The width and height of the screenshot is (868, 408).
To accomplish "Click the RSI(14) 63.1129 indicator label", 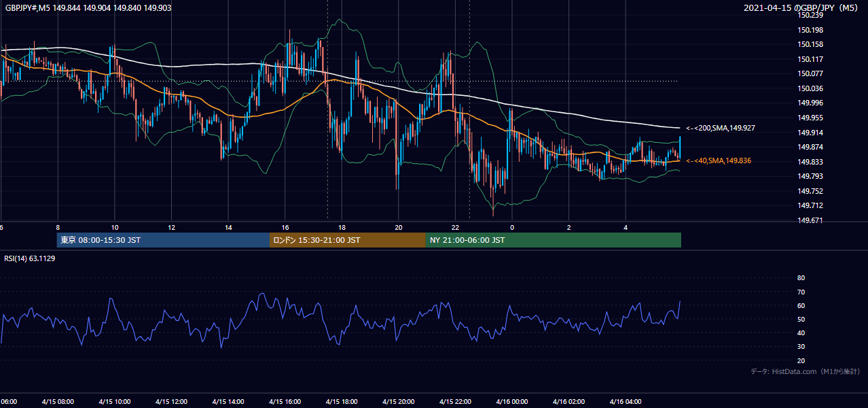I will tap(30, 258).
